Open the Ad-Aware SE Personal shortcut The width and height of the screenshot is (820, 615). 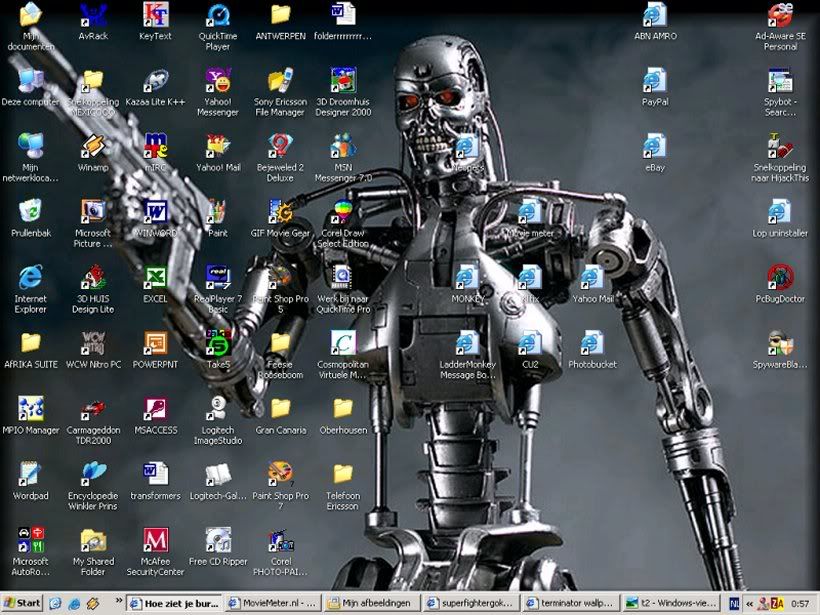click(780, 16)
